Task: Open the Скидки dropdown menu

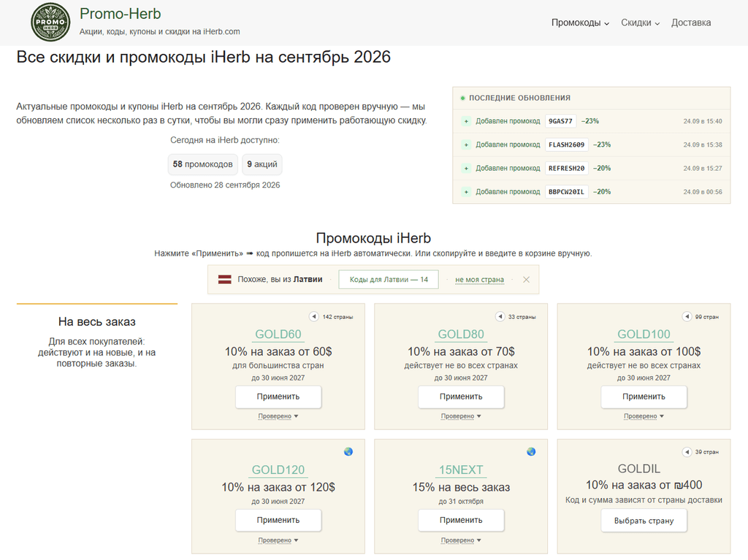Action: [x=640, y=23]
